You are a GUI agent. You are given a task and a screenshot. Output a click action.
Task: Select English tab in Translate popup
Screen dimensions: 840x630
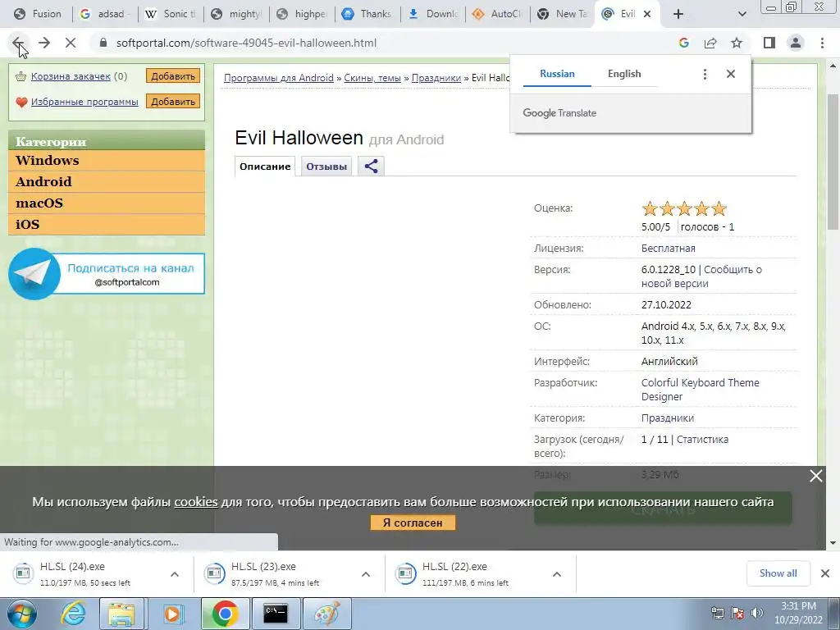tap(624, 74)
